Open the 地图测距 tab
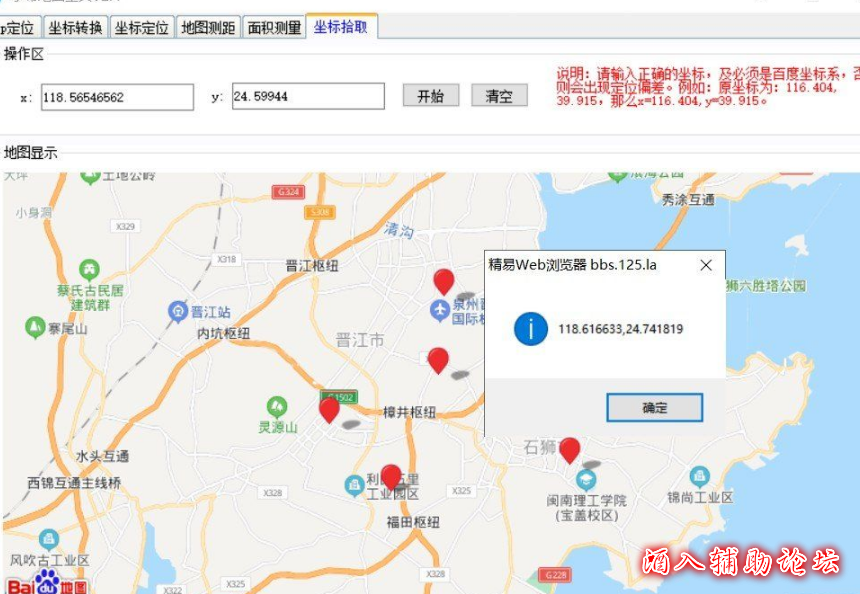Viewport: 860px width, 594px height. 208,28
